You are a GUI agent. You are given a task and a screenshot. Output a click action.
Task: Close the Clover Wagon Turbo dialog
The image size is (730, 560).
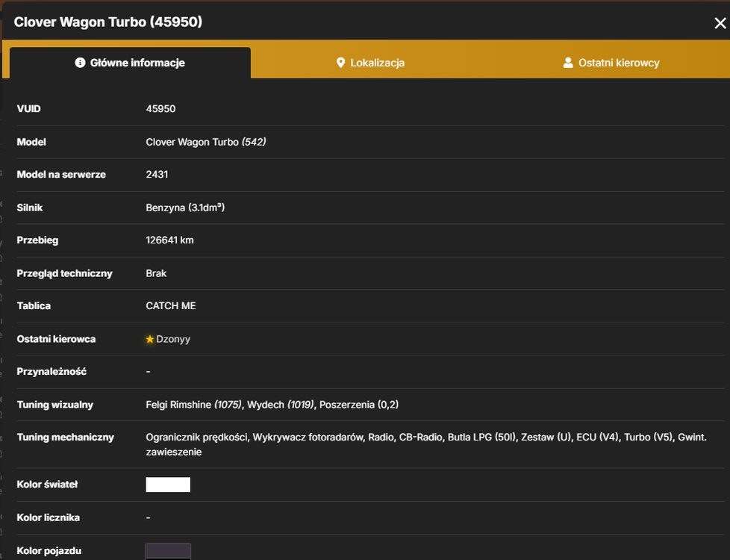click(x=720, y=23)
